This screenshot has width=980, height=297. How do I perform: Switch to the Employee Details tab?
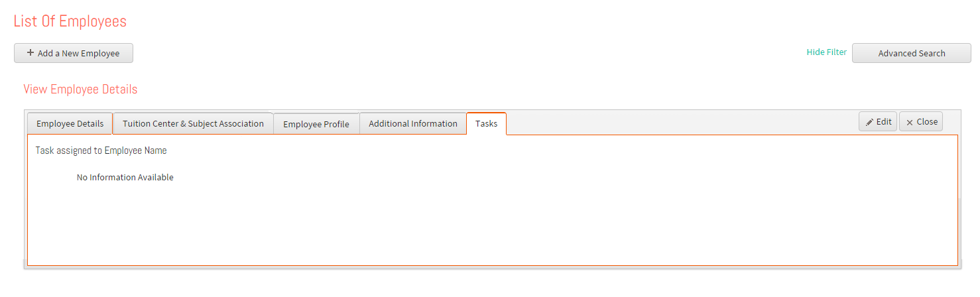coord(70,123)
